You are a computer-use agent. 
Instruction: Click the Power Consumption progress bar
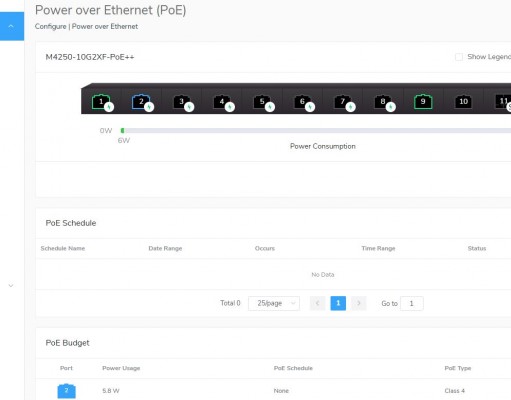click(x=316, y=131)
